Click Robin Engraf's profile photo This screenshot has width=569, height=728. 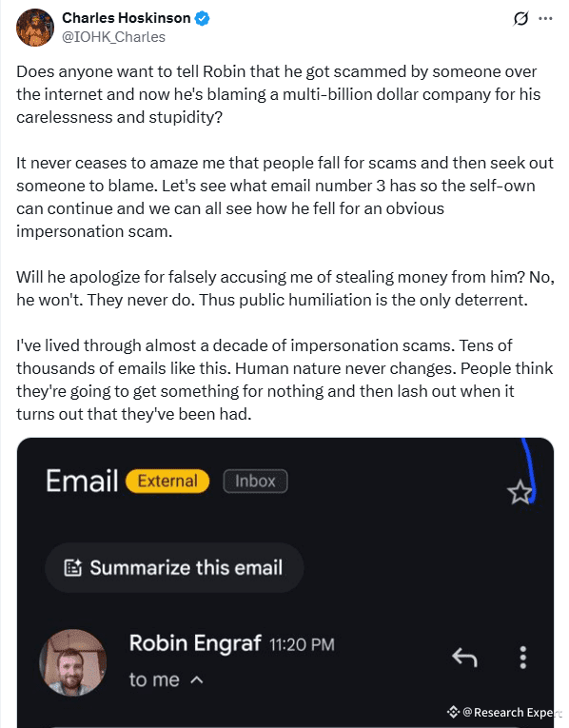tap(73, 662)
